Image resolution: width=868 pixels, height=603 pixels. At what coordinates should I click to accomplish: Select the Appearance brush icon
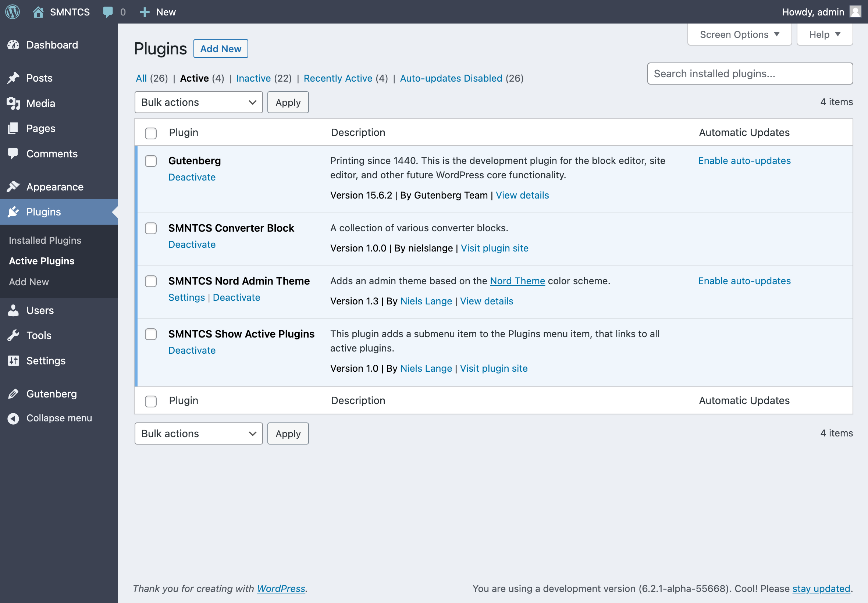pos(13,186)
